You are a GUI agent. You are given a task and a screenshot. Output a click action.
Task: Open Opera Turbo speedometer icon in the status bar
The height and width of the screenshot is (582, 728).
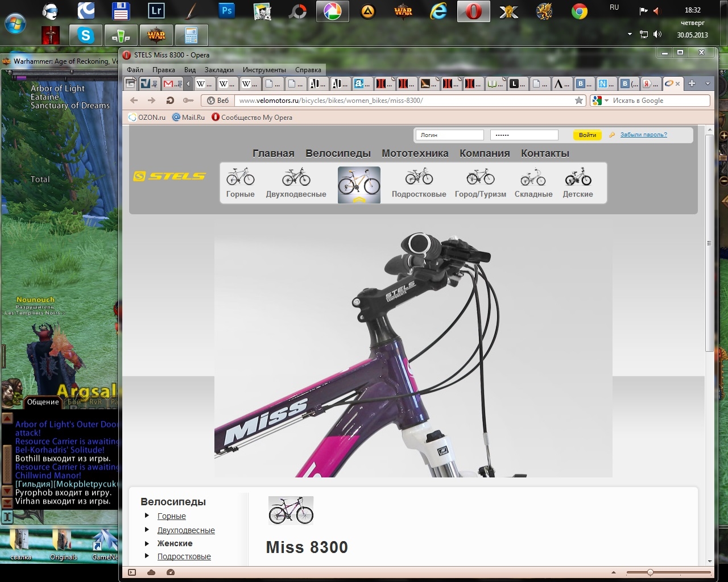point(171,572)
